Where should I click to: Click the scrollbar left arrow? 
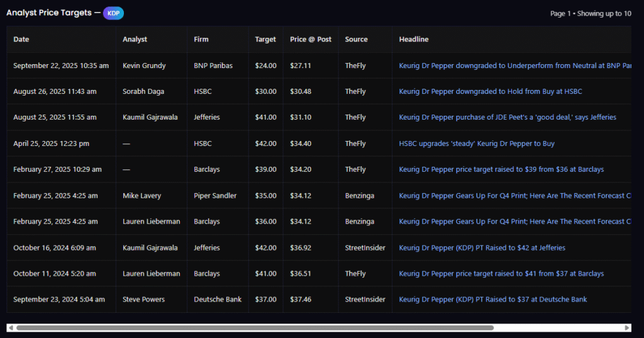[x=11, y=328]
